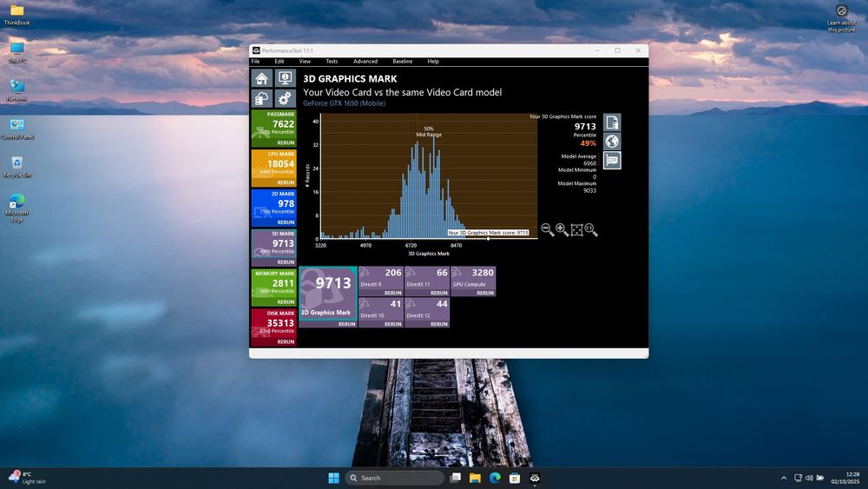The image size is (868, 489).
Task: Select the Microsoft Edge desktop shortcut
Action: point(17,208)
